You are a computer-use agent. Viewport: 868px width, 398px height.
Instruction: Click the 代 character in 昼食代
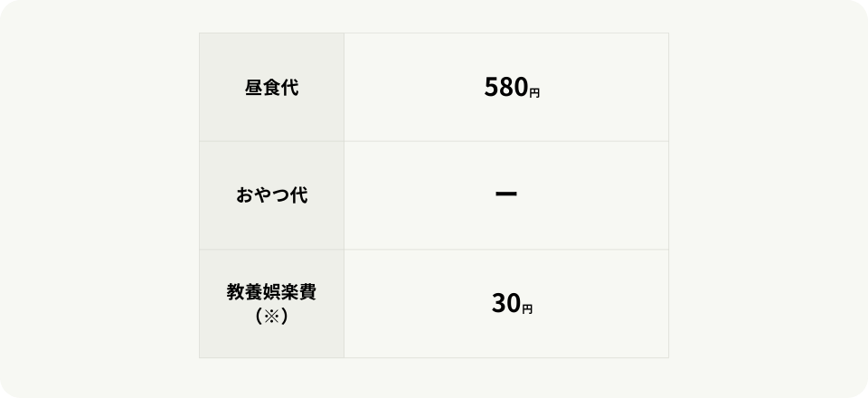[289, 88]
